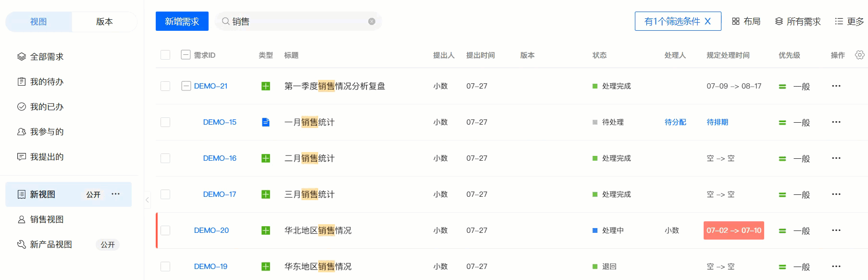Click the doc type icon of DEMO-15

[265, 122]
